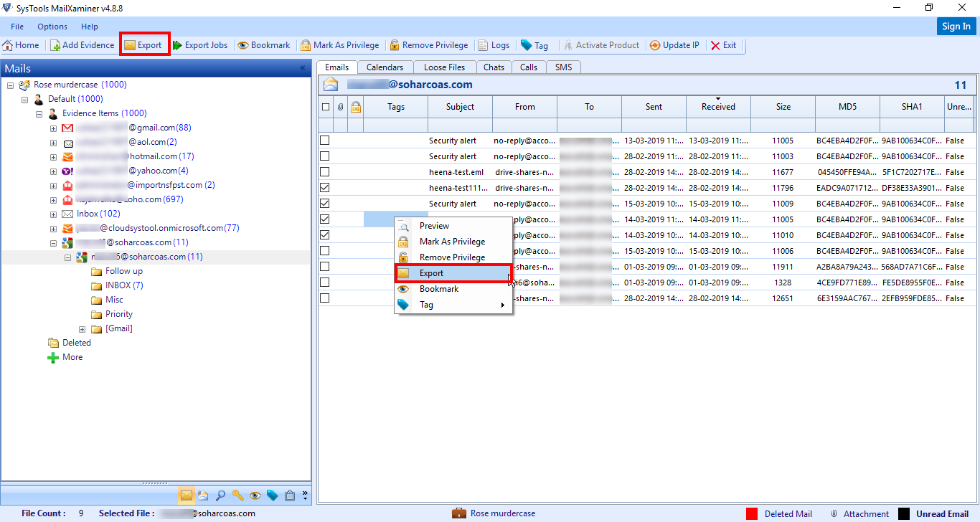Image resolution: width=980 pixels, height=522 pixels.
Task: Check the 11006 size row checkbox
Action: click(325, 251)
